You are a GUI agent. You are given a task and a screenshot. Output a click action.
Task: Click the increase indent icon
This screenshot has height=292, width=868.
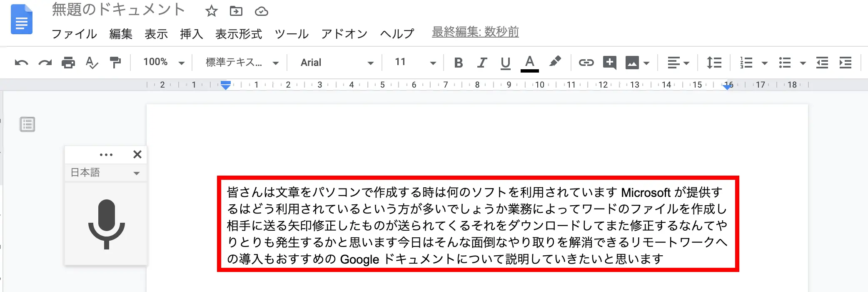[x=845, y=63]
